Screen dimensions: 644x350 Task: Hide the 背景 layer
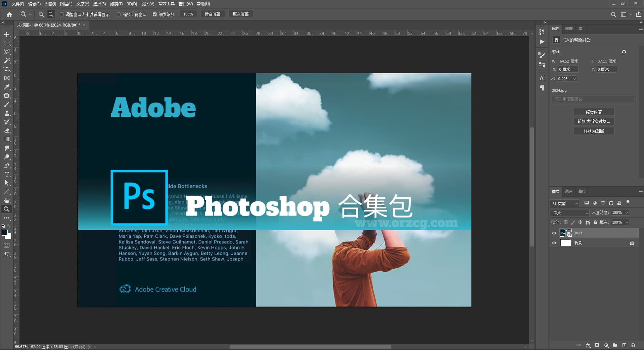pos(554,243)
